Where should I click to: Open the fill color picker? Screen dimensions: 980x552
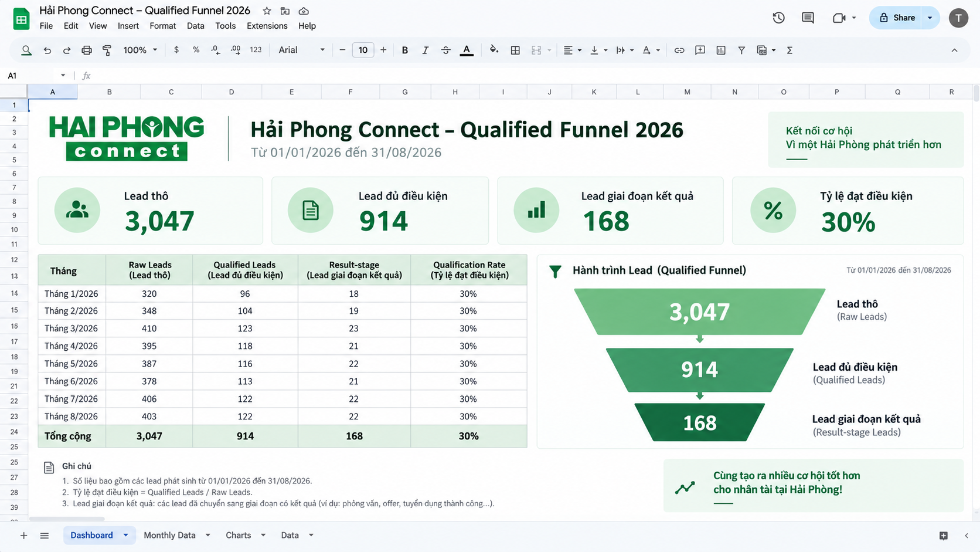click(x=494, y=50)
